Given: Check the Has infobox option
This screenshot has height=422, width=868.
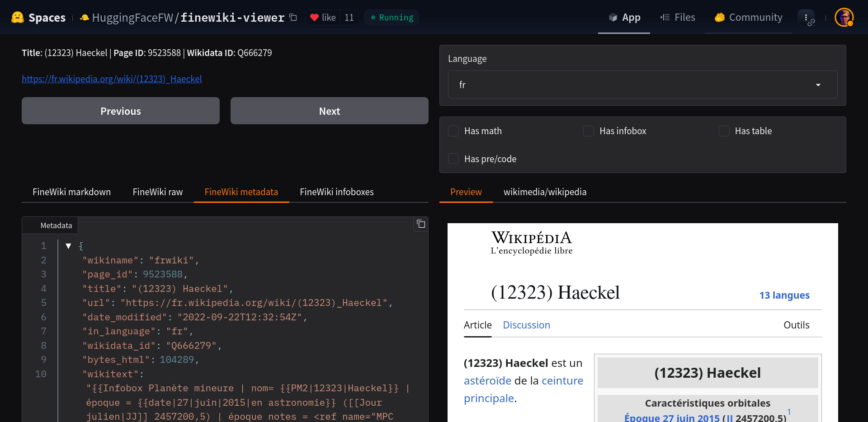Looking at the screenshot, I should (x=589, y=131).
